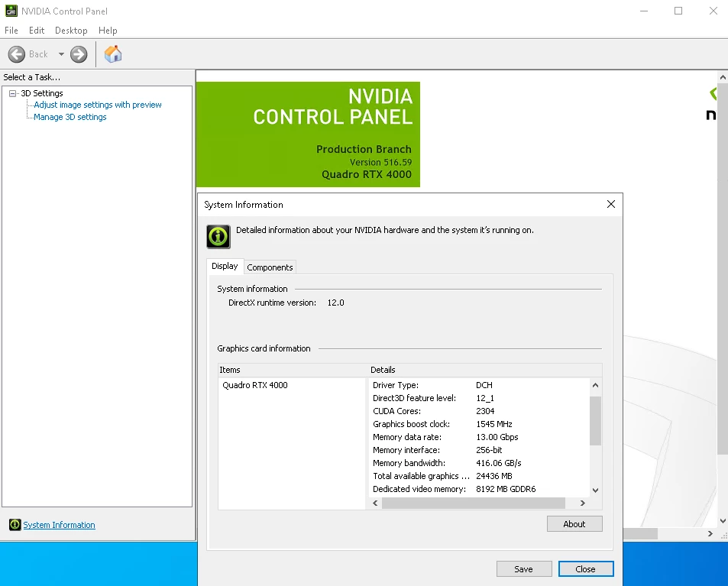The image size is (728, 586).
Task: Open the Desktop menu
Action: point(71,31)
